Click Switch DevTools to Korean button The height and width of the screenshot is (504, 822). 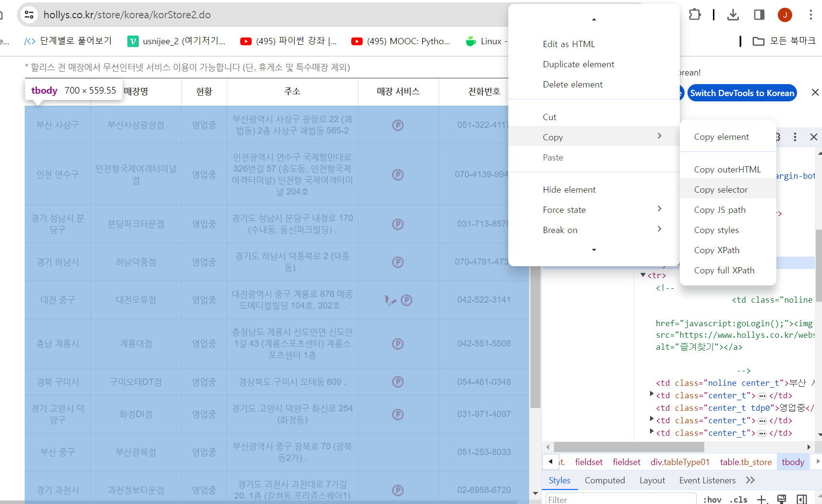(x=742, y=93)
